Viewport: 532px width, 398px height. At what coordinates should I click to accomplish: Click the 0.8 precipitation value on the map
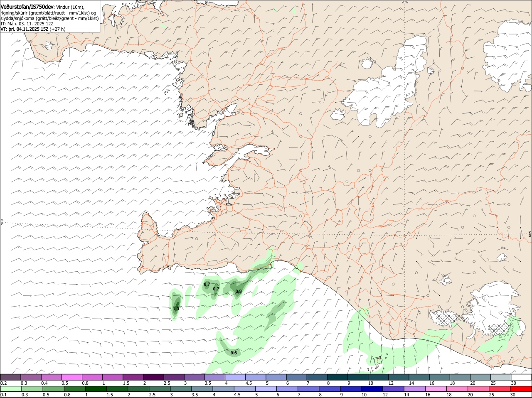pos(239,292)
